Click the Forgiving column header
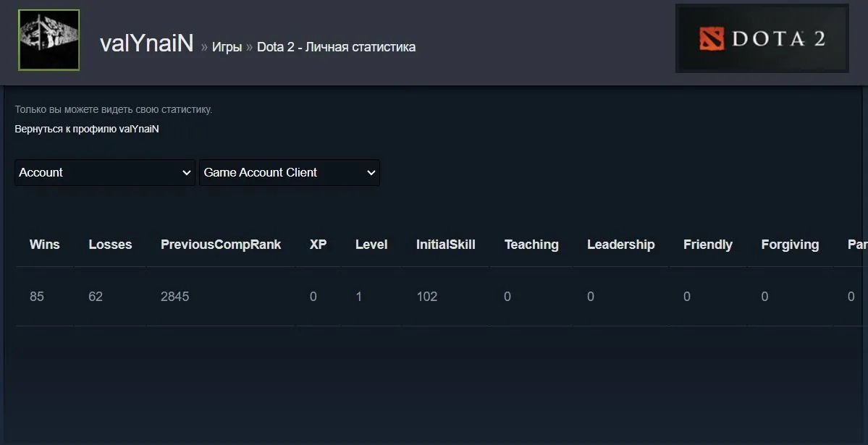868x445 pixels. tap(790, 245)
